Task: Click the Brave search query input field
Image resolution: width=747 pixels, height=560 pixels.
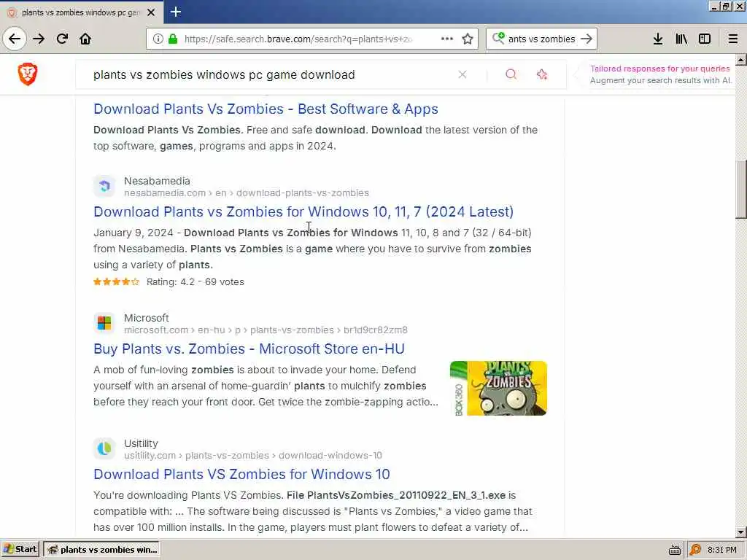Action: pos(271,75)
